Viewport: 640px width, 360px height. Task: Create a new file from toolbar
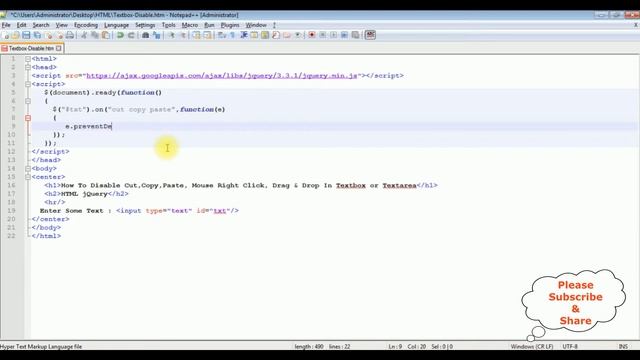(6, 35)
